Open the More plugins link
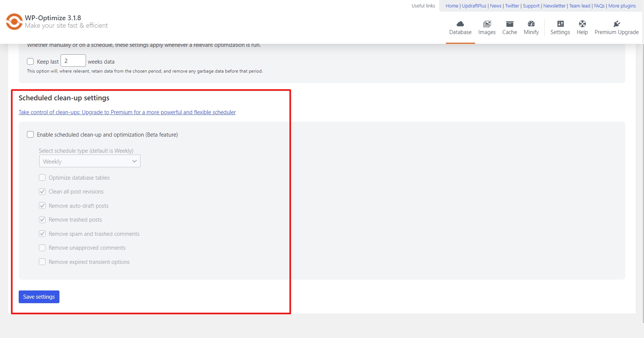Screen dimensions: 644x338 click(622, 6)
